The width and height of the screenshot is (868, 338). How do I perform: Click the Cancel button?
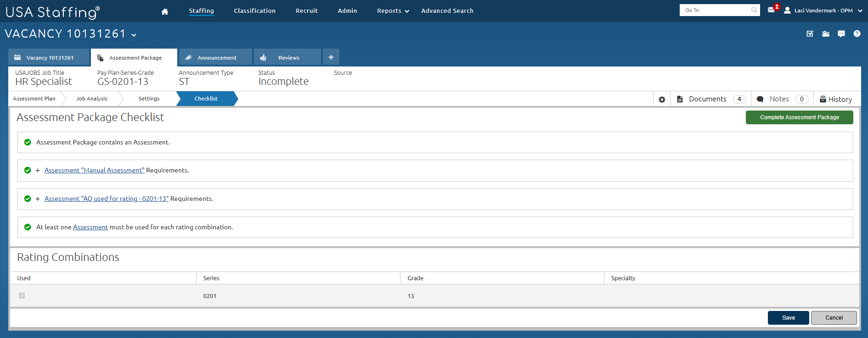pos(834,318)
